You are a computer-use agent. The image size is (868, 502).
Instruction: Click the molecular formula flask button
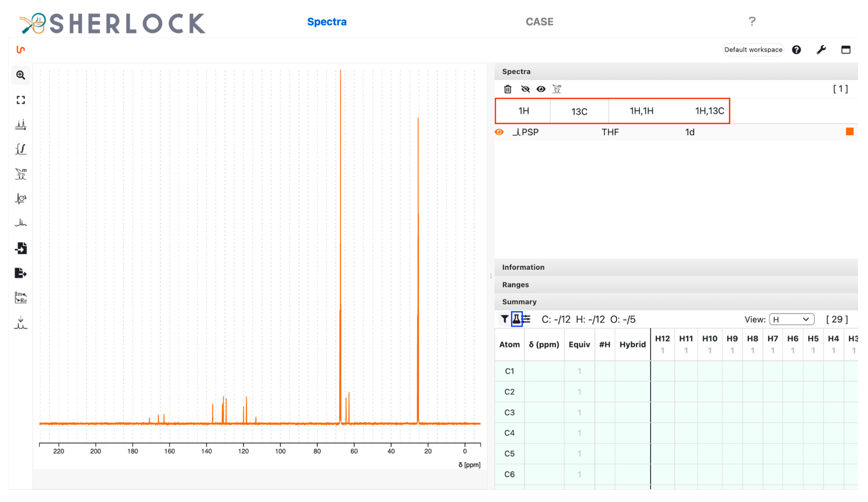(x=516, y=319)
